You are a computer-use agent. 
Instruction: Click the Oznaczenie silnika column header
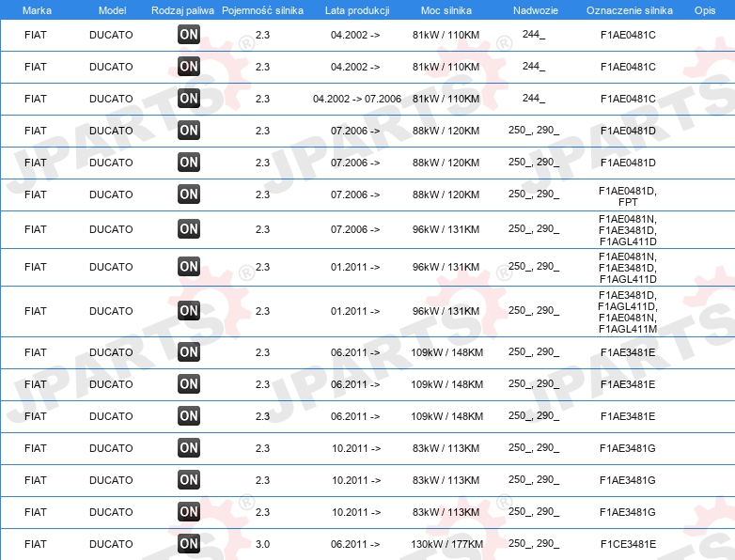point(630,10)
